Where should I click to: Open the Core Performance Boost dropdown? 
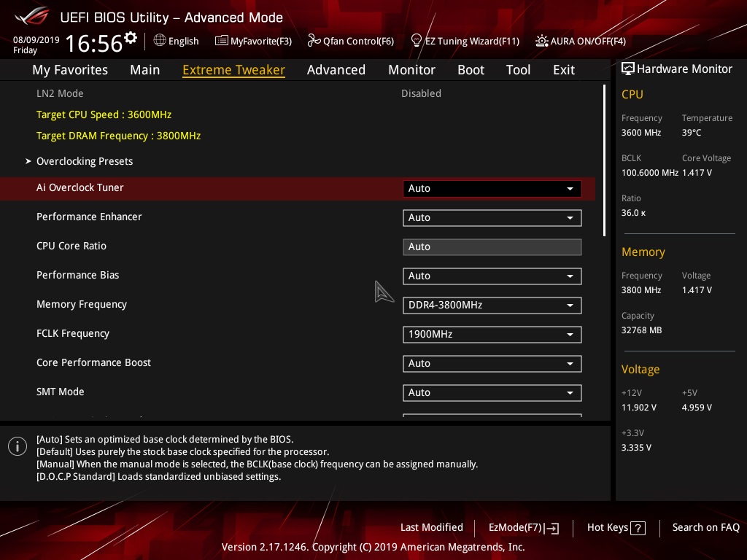point(492,364)
